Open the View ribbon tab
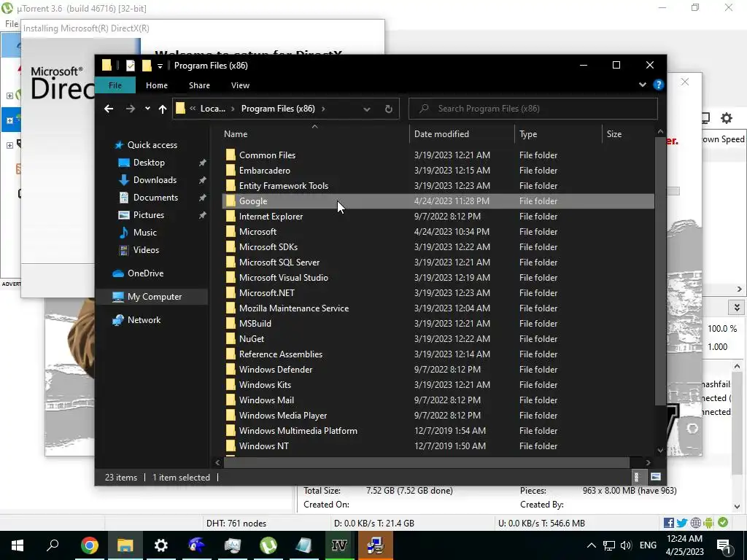 [x=240, y=85]
